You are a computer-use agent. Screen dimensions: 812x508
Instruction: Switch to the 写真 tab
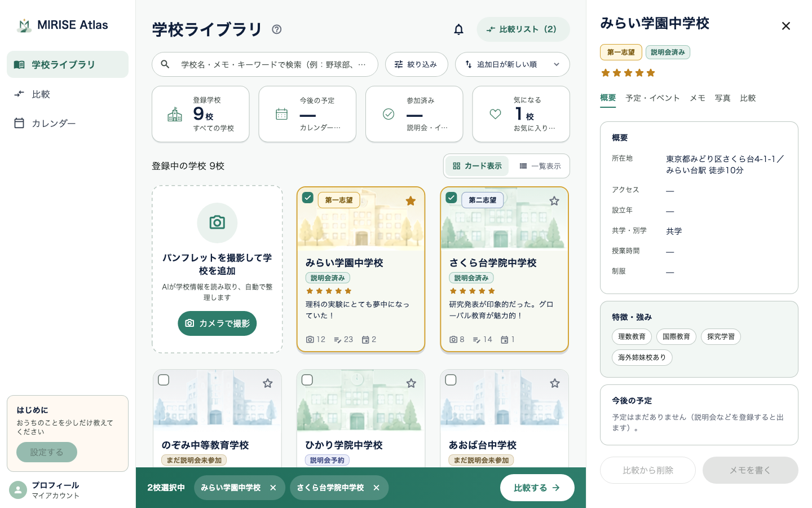pyautogui.click(x=722, y=98)
